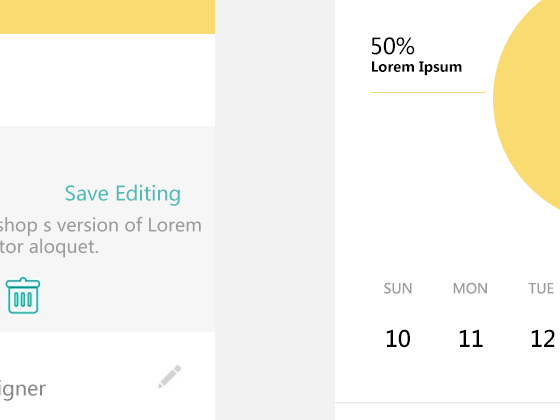Click the divider line below calendar dates
Viewport: 560px width, 420px height.
[447, 403]
